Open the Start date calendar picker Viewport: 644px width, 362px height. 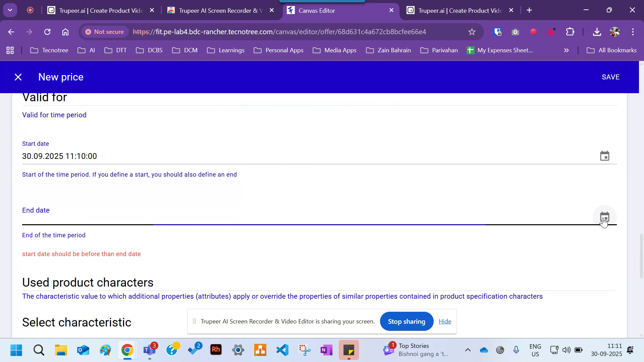point(604,156)
